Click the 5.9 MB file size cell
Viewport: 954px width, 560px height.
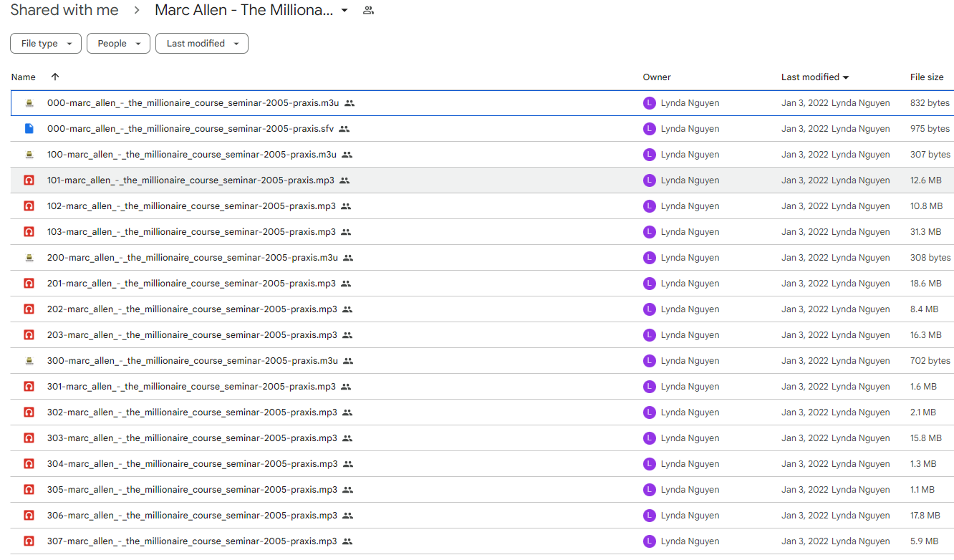924,541
